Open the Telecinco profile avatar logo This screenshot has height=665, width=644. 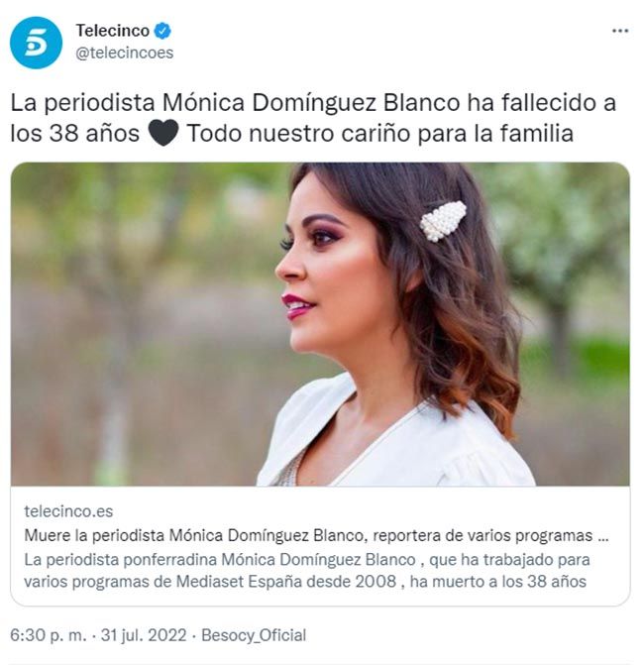click(36, 43)
